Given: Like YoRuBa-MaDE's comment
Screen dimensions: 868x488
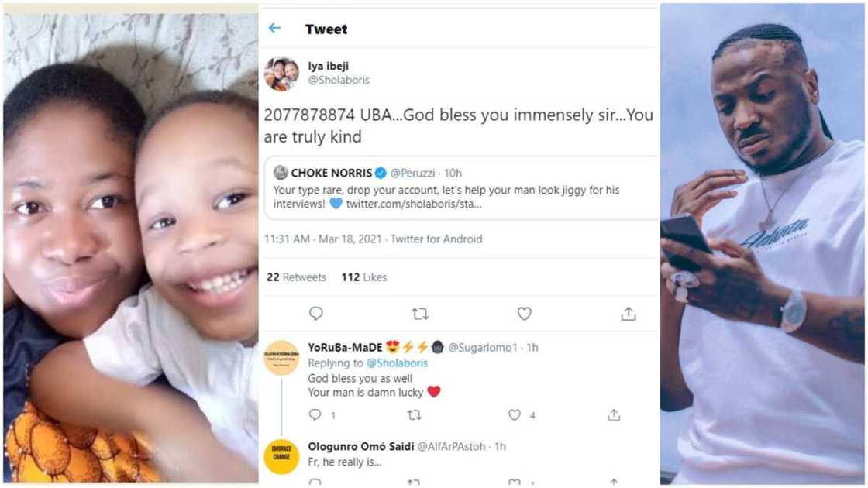Looking at the screenshot, I should (x=515, y=415).
